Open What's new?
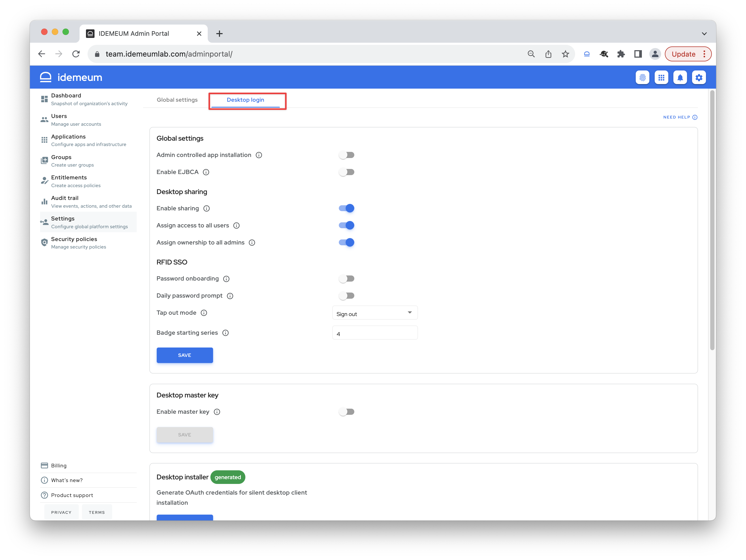The image size is (746, 560). coord(88,480)
